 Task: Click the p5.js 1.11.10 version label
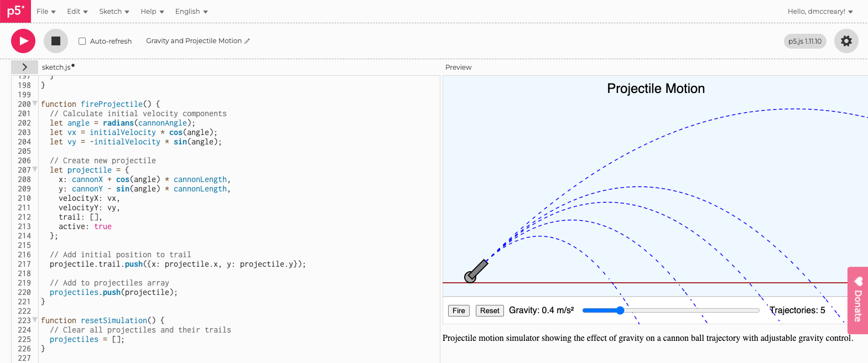(x=804, y=41)
